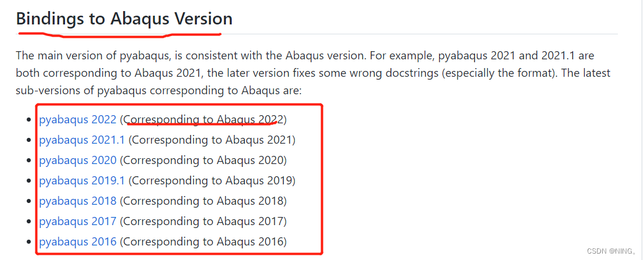Click the text Corresponding to Abaqus 2018
The height and width of the screenshot is (260, 644).
click(x=203, y=201)
